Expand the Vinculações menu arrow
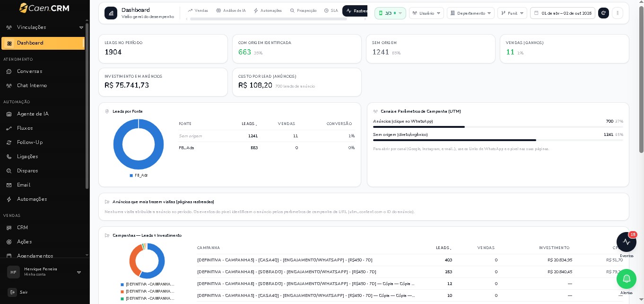This screenshot has height=304, width=644. [81, 27]
